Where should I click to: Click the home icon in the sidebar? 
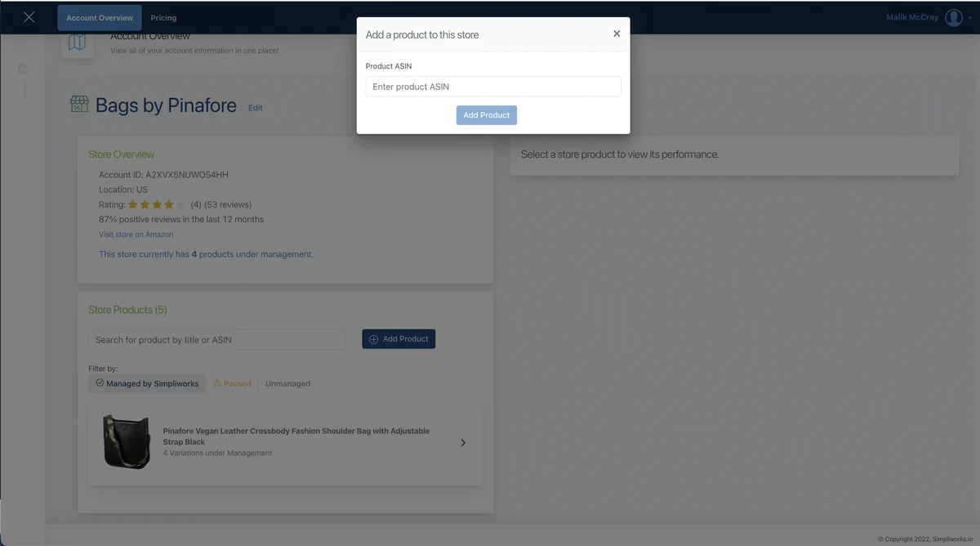pyautogui.click(x=23, y=68)
